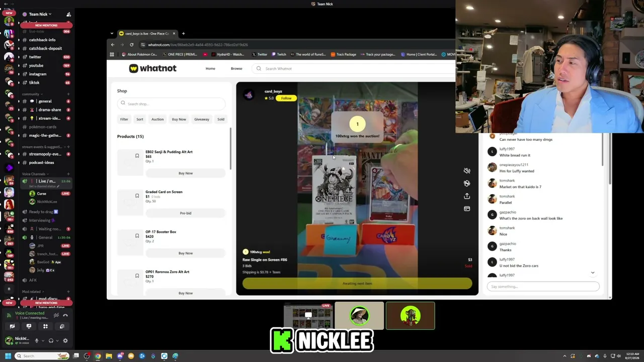644x362 pixels.
Task: Open microphone input options chevron
Action: [42, 341]
